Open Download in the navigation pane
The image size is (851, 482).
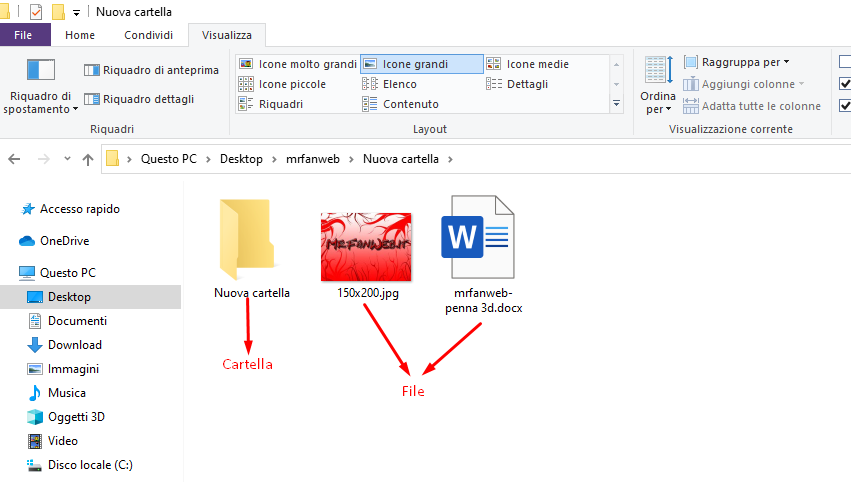75,345
